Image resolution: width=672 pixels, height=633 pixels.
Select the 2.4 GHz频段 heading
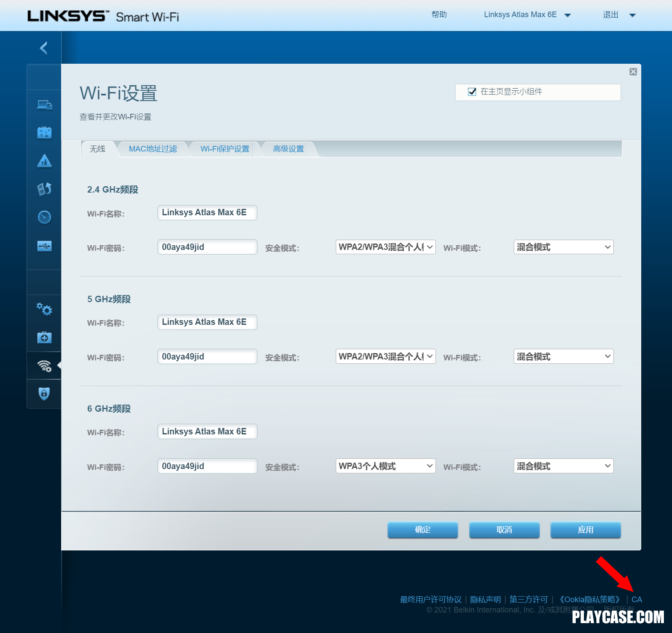click(x=112, y=190)
